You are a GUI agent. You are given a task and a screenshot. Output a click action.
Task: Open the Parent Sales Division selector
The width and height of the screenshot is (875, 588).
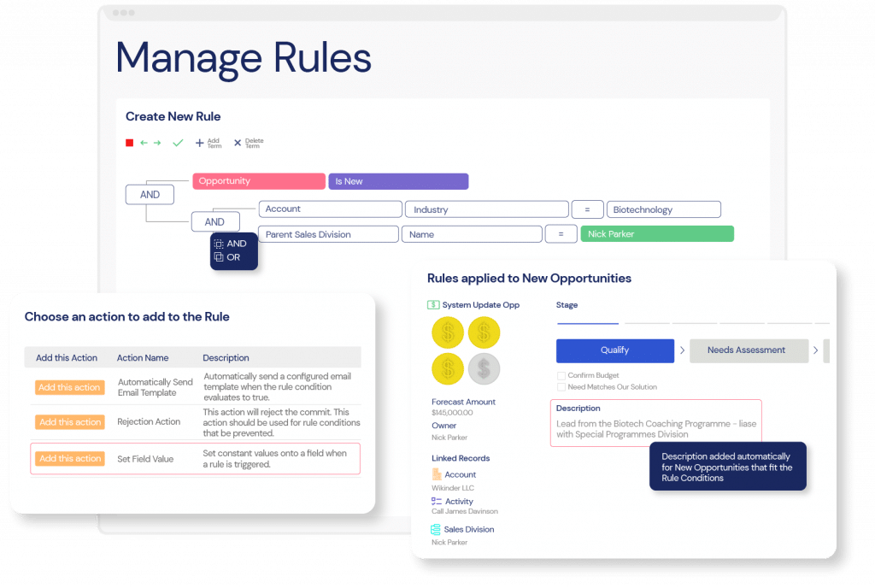pos(329,234)
